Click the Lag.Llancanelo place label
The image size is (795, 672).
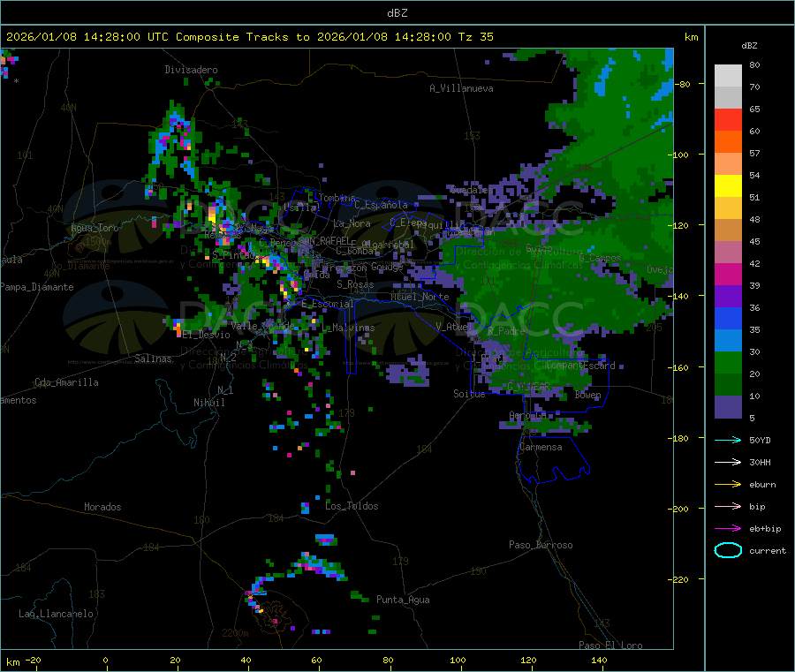coord(57,614)
